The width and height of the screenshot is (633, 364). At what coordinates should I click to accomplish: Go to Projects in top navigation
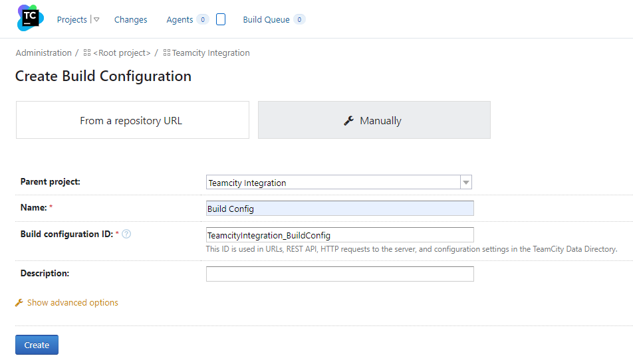click(x=72, y=20)
